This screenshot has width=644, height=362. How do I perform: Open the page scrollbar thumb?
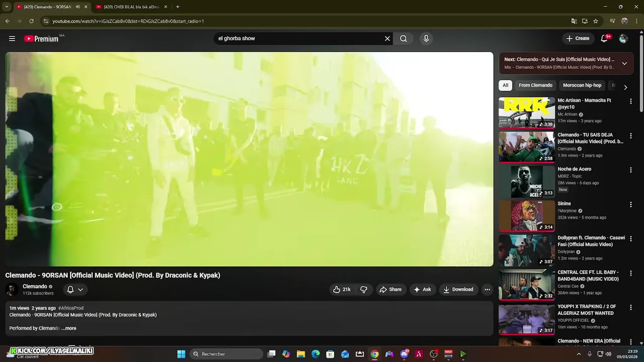point(641,73)
